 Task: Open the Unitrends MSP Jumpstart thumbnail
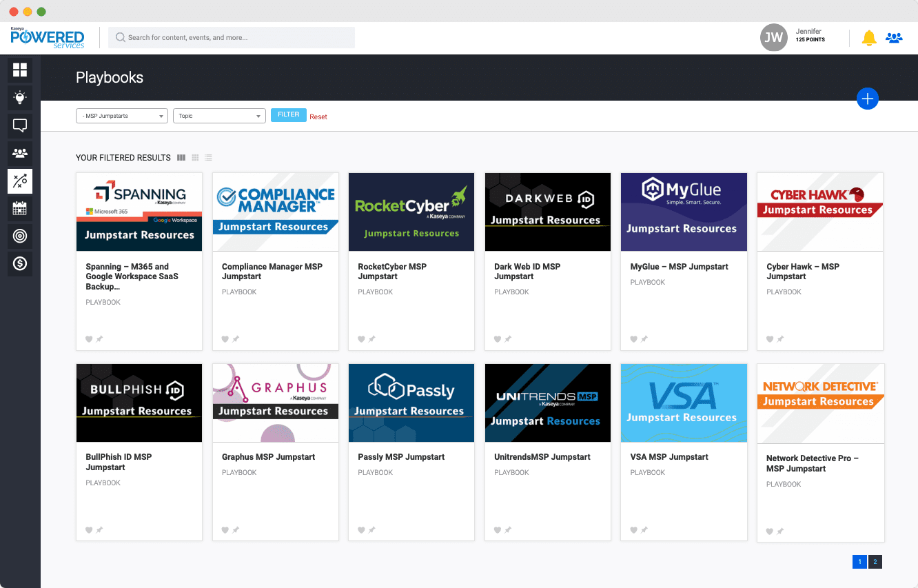(548, 403)
